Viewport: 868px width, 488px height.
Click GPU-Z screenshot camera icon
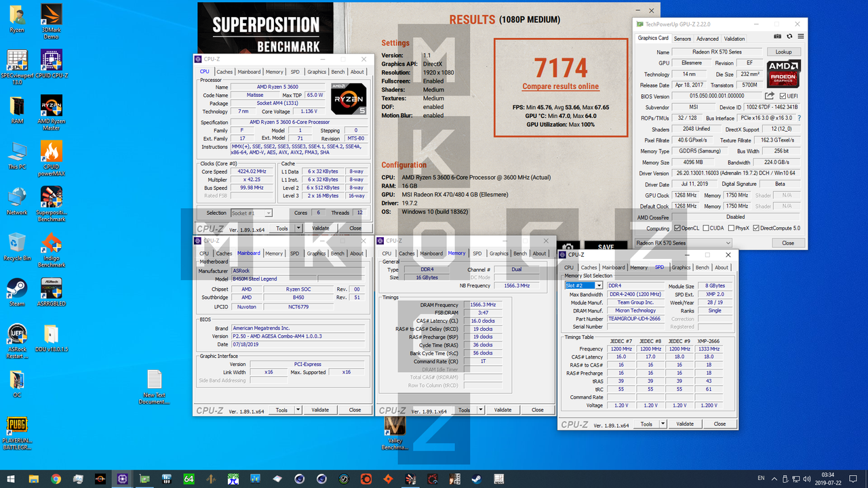(x=778, y=36)
